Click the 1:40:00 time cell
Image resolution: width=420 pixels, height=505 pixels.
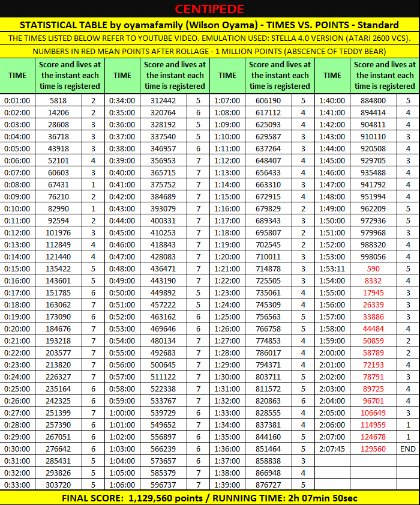[332, 100]
